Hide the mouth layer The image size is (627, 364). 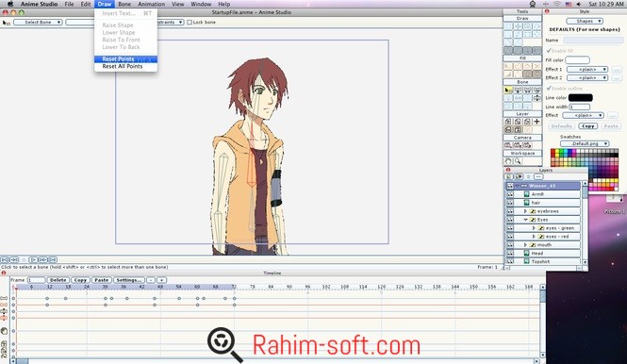point(510,245)
